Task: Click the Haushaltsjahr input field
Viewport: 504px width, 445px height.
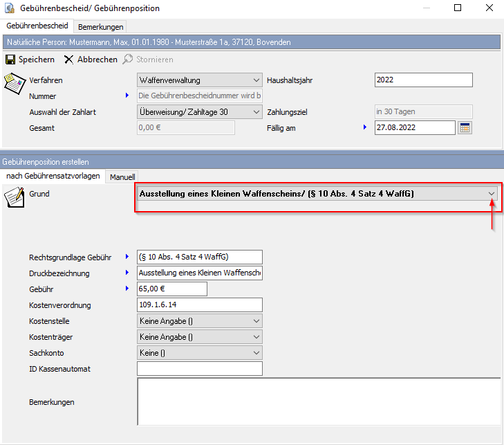Action: click(x=423, y=80)
